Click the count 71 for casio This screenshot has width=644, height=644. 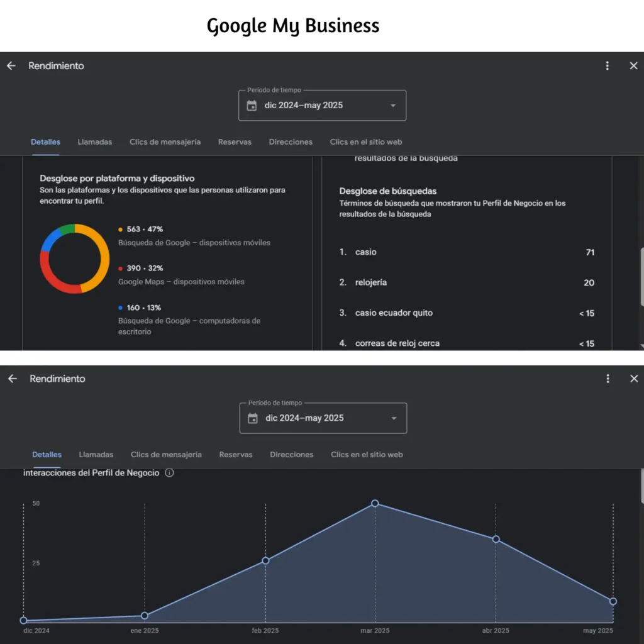[x=590, y=252]
